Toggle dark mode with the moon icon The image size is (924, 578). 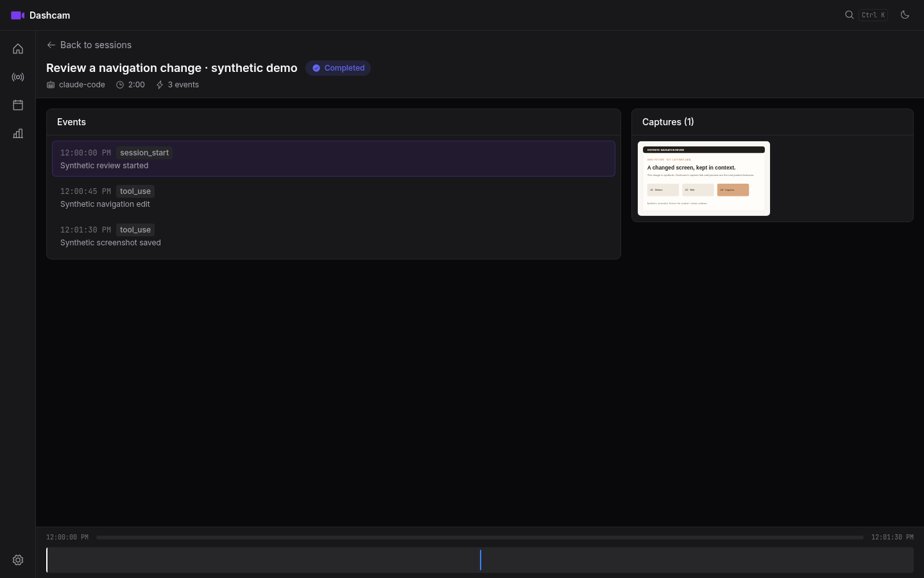905,15
